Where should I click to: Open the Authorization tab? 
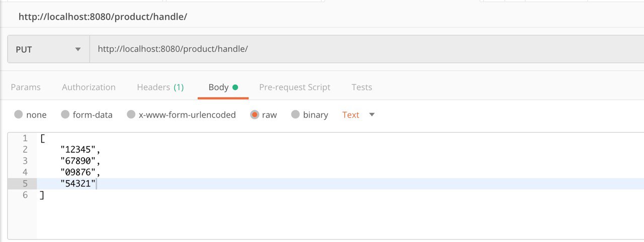click(x=89, y=87)
